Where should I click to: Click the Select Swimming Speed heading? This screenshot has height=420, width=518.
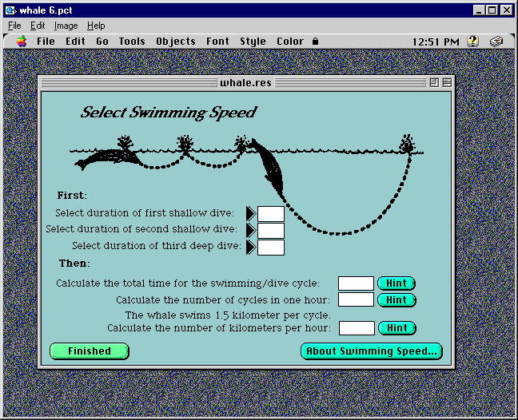169,113
